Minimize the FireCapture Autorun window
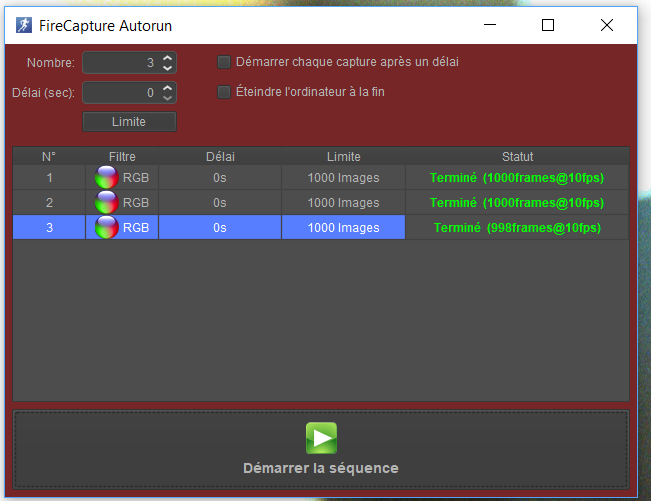This screenshot has width=651, height=501. point(490,25)
